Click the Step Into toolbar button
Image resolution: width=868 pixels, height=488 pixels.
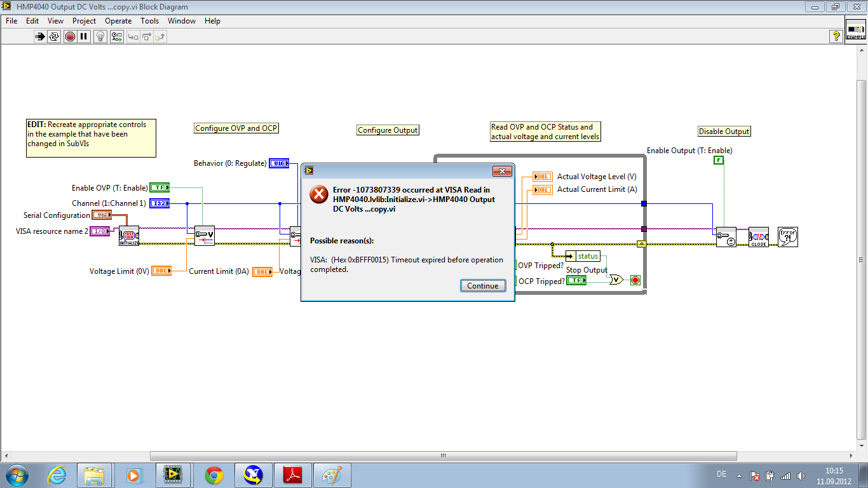click(133, 36)
